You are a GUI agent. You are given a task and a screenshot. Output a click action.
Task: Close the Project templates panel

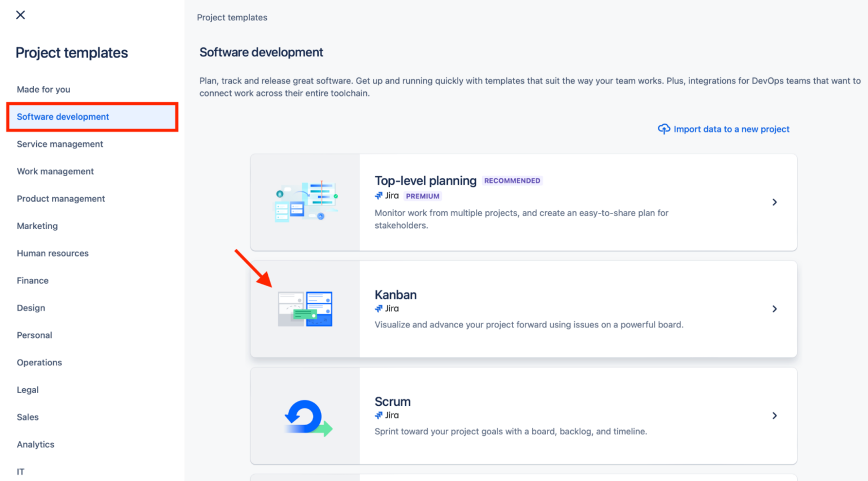point(20,15)
